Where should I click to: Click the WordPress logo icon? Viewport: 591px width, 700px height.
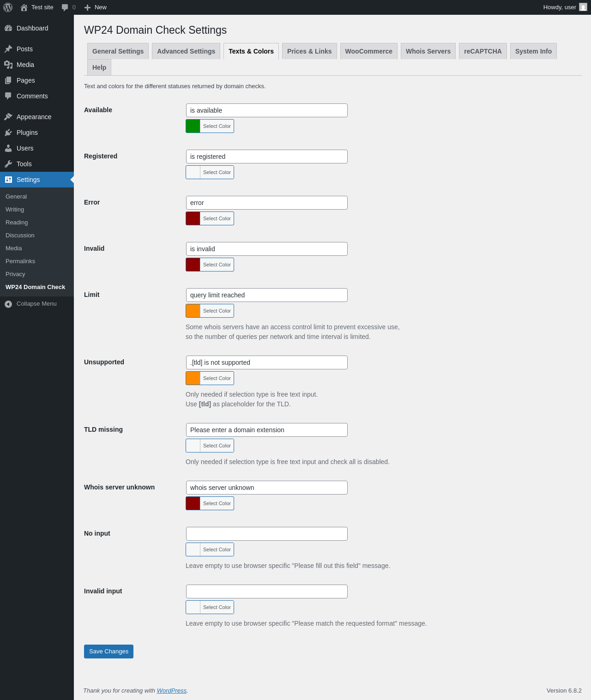click(x=8, y=7)
